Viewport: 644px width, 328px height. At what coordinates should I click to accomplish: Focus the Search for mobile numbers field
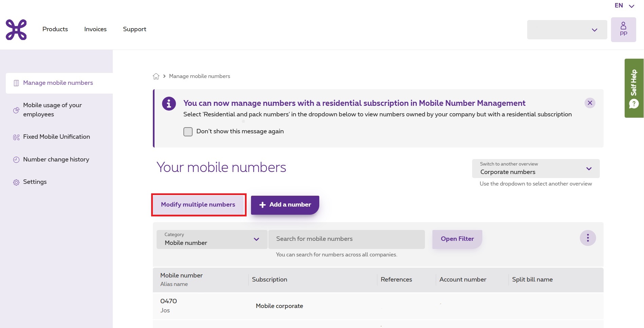pos(346,239)
